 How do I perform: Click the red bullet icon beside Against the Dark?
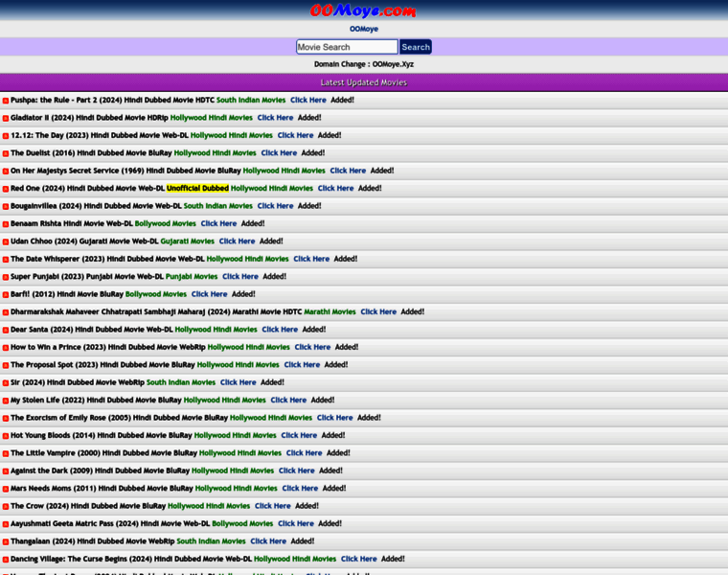tap(6, 471)
